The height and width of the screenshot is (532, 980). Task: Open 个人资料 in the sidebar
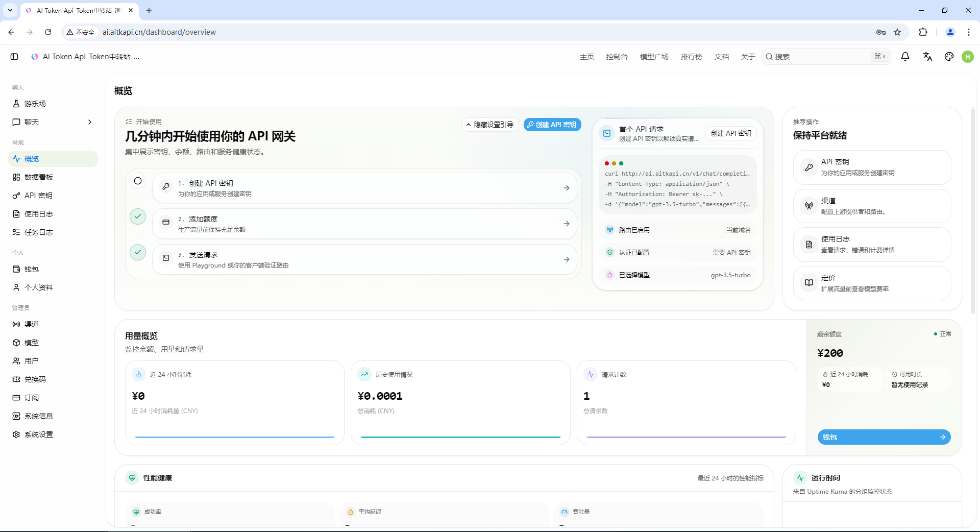[53, 287]
